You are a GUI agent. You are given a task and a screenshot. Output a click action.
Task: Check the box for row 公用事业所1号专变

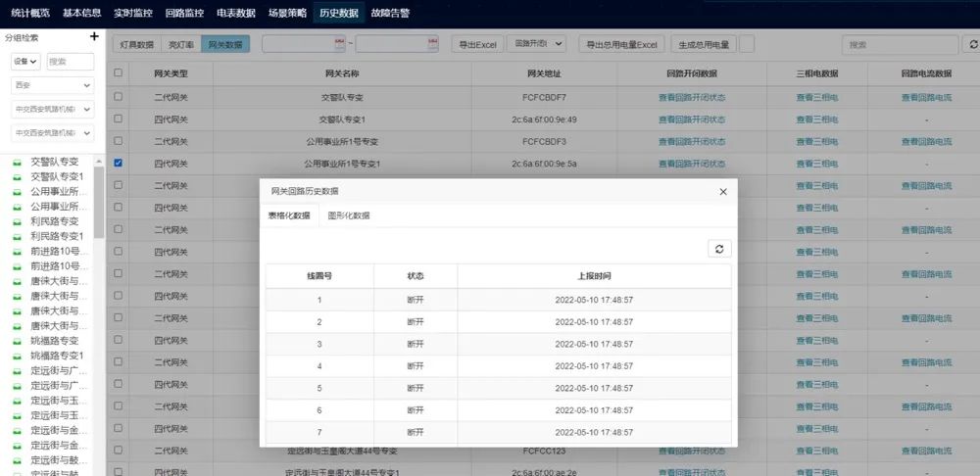pyautogui.click(x=119, y=141)
